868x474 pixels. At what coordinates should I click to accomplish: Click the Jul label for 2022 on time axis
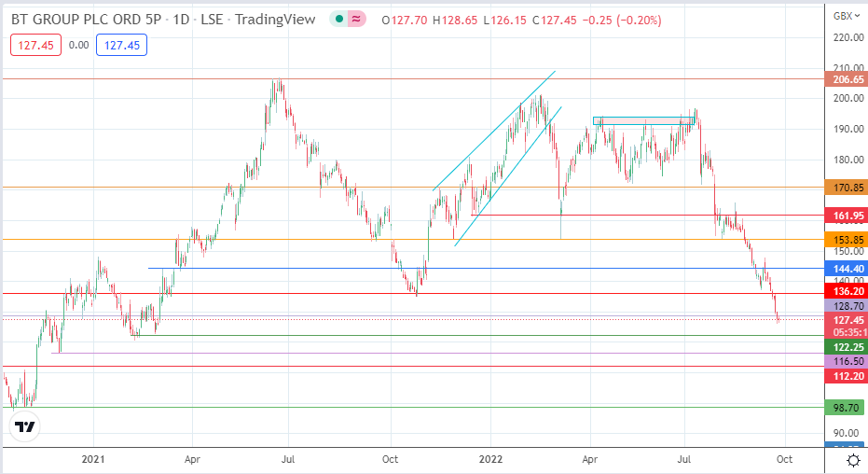pos(684,459)
